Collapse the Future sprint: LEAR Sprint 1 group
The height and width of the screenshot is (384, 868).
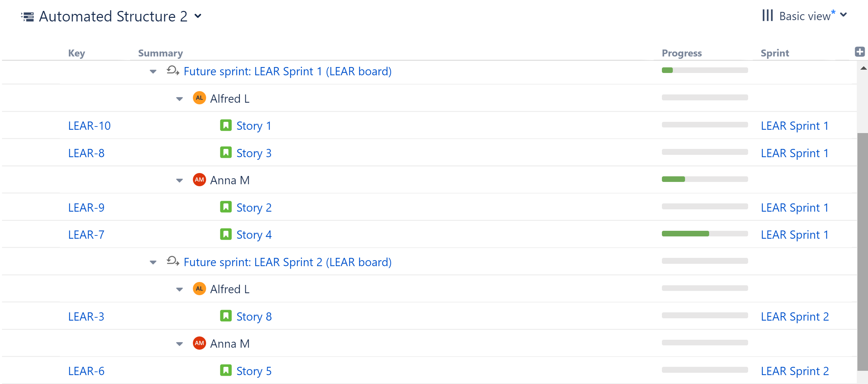(152, 71)
